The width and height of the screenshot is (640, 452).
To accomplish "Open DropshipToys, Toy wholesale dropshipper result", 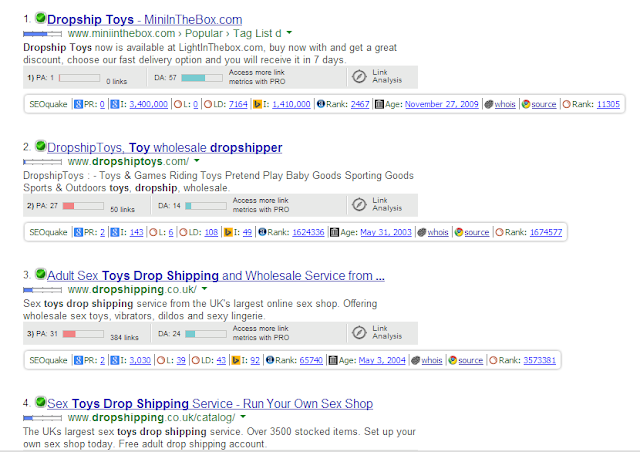I will 164,147.
